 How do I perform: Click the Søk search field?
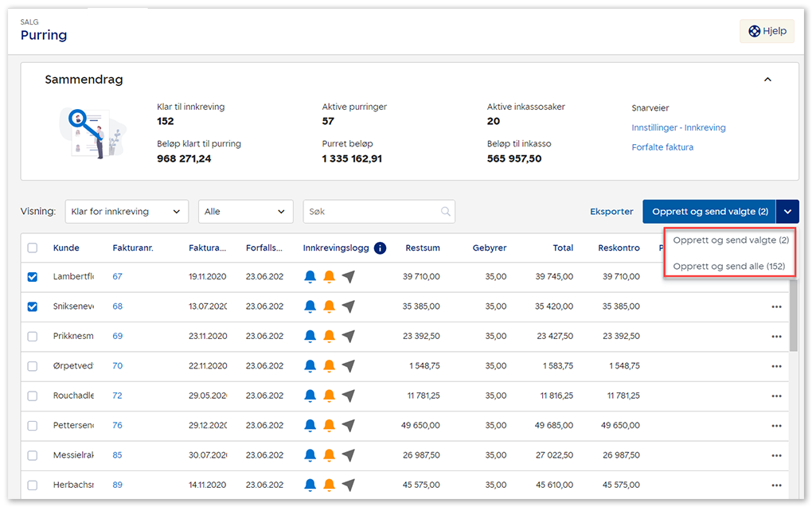371,212
